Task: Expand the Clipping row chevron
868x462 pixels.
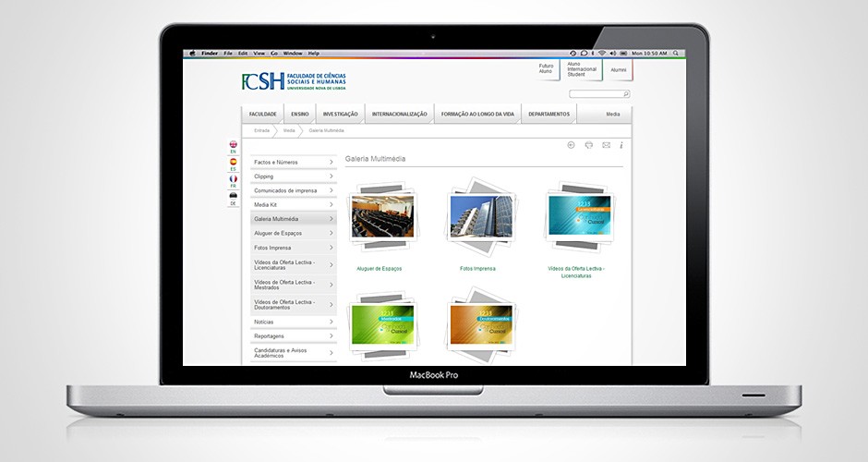Action: pyautogui.click(x=331, y=176)
